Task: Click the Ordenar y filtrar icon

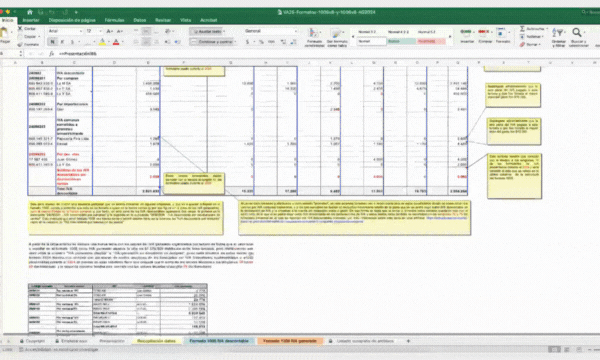Action: 558,33
